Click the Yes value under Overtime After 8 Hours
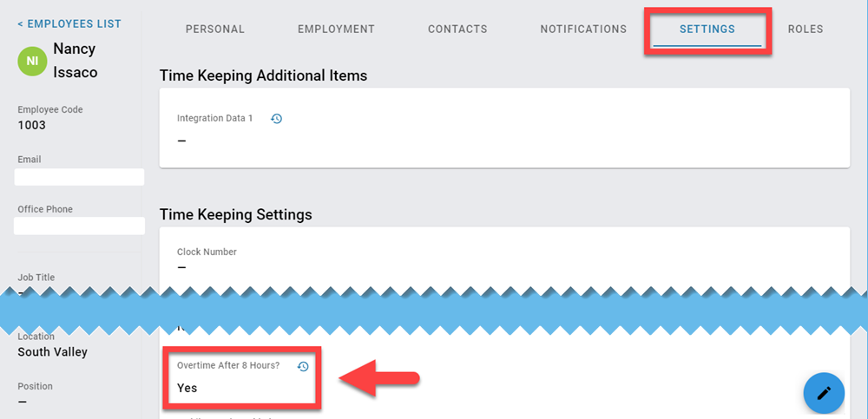 [x=187, y=388]
